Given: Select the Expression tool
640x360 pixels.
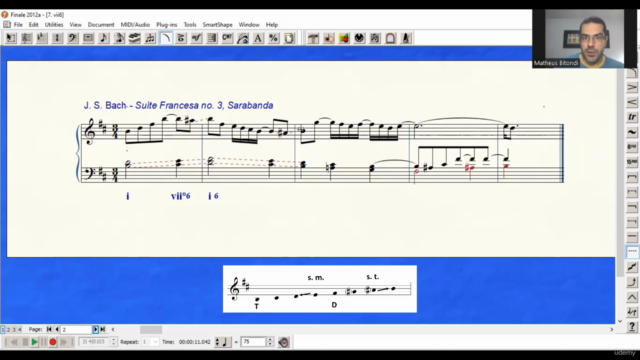Looking at the screenshot, I should (x=197, y=38).
